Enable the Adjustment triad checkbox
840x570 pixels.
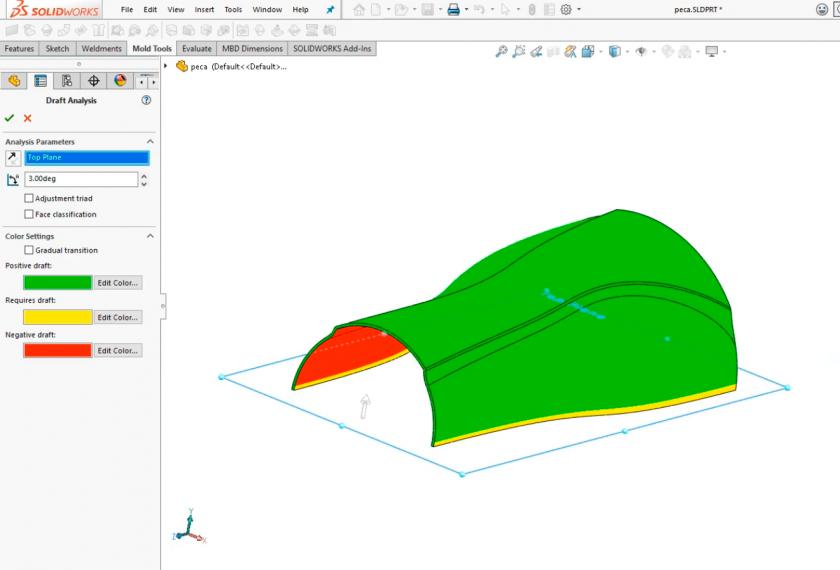coord(29,198)
